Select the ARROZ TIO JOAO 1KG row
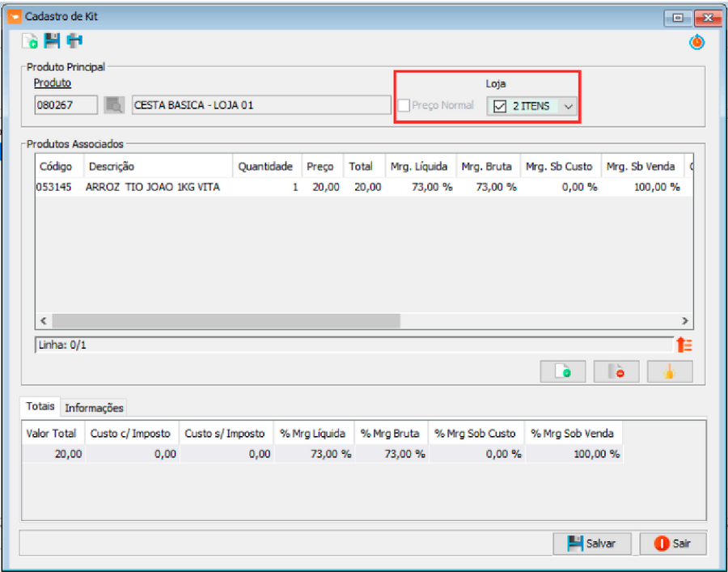The width and height of the screenshot is (728, 572). pyautogui.click(x=152, y=187)
